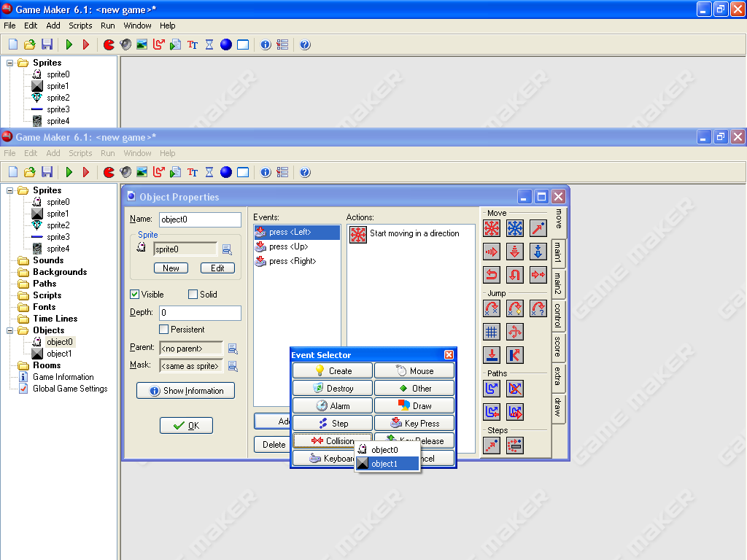Click into the Depth input field
The height and width of the screenshot is (560, 747).
tap(200, 313)
